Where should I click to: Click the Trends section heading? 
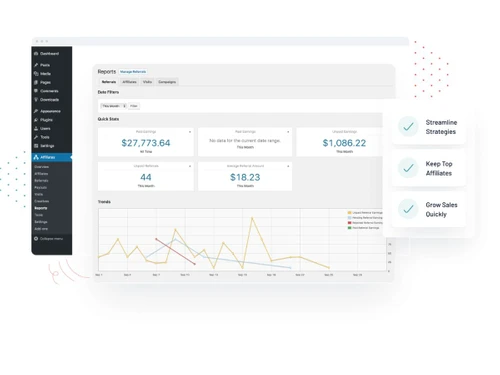[x=104, y=202]
